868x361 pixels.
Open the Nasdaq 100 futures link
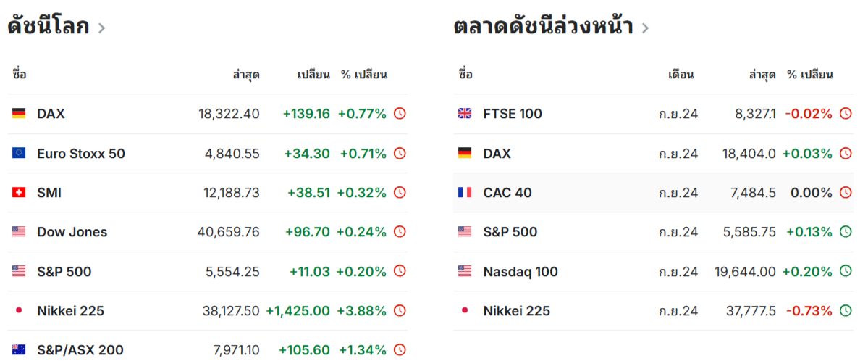[520, 272]
